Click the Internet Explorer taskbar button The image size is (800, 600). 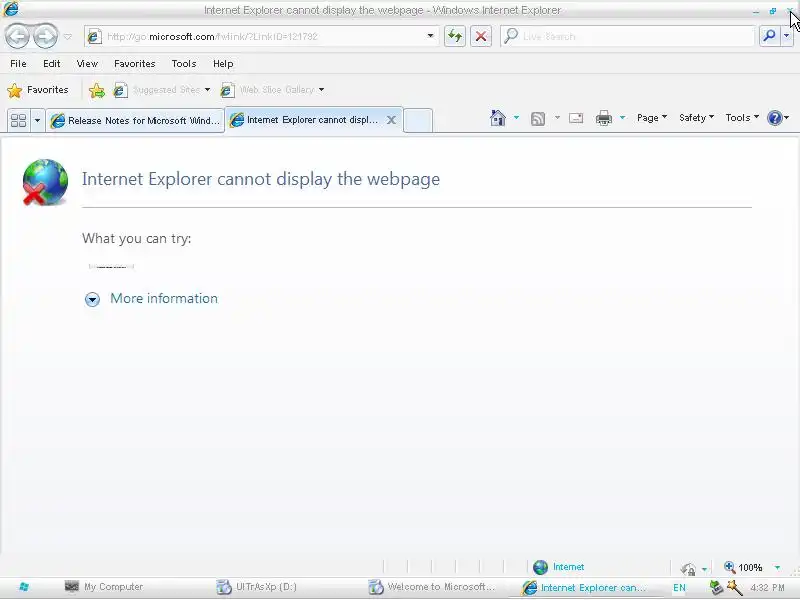584,588
